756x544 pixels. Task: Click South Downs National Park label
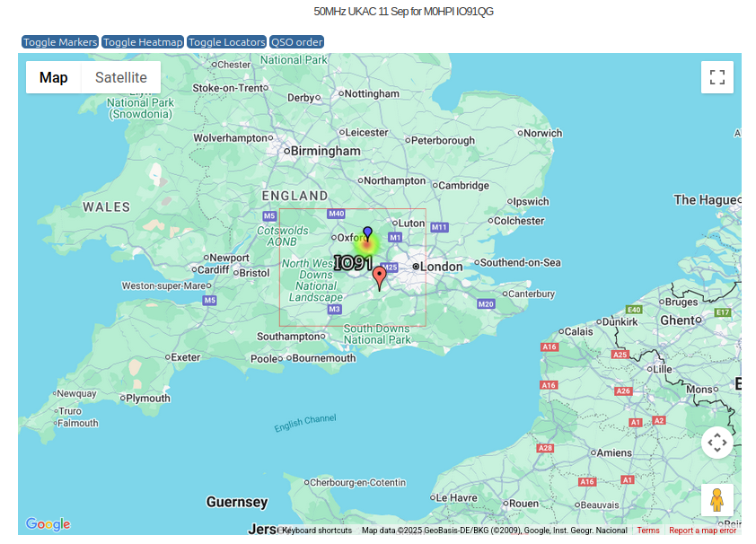(x=377, y=335)
